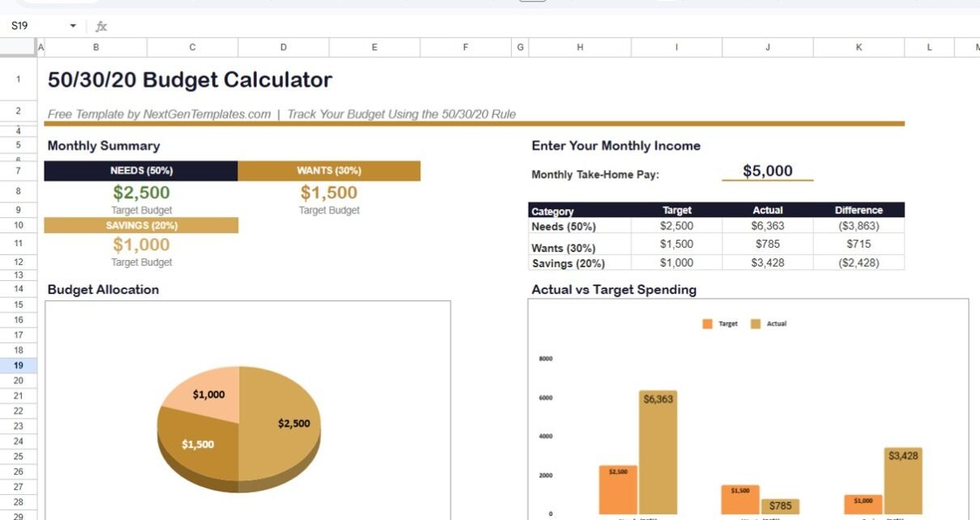This screenshot has width=980, height=520.
Task: Select the Monthly Take-Home Pay $5,000 cell
Action: click(767, 172)
